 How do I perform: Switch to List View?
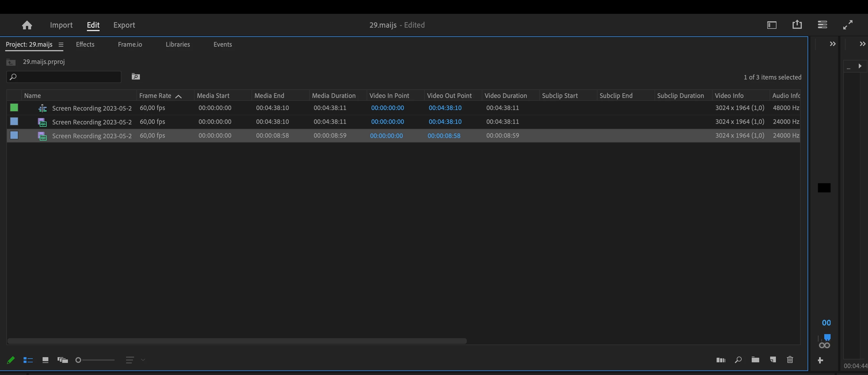coord(28,360)
